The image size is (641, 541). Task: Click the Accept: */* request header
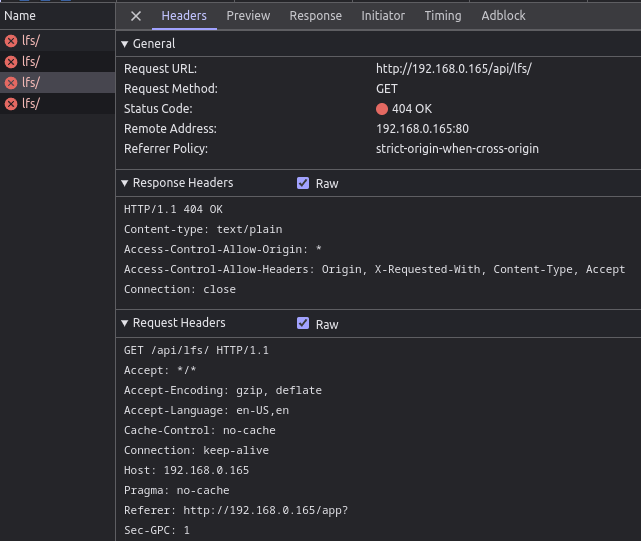[x=160, y=370]
